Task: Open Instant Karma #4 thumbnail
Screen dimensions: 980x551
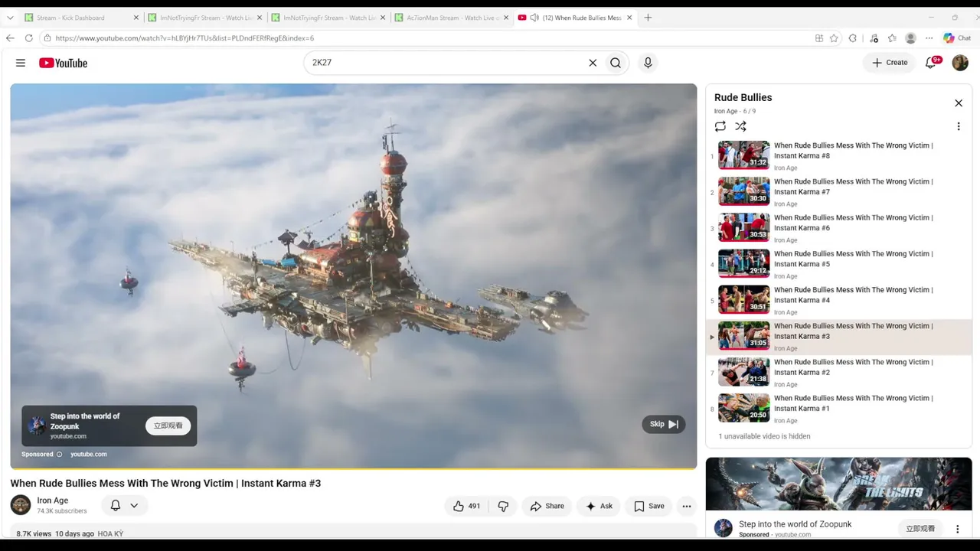Action: (743, 299)
